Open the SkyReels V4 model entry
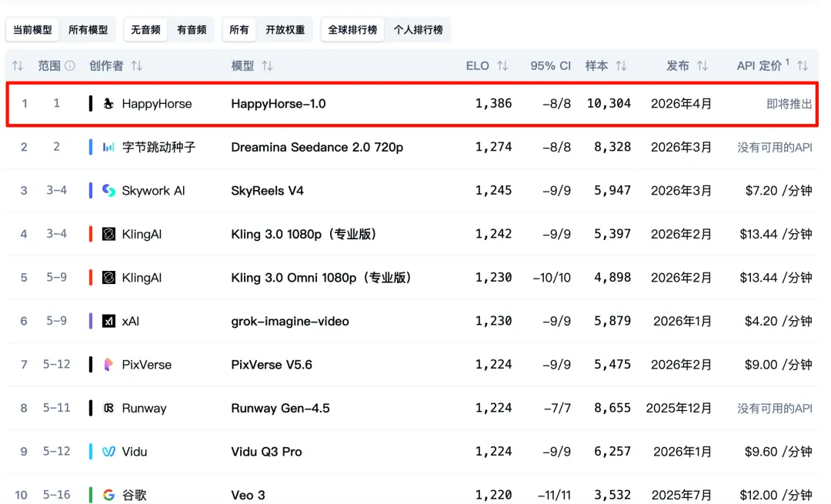Viewport: 831px width, 504px height. [x=267, y=190]
